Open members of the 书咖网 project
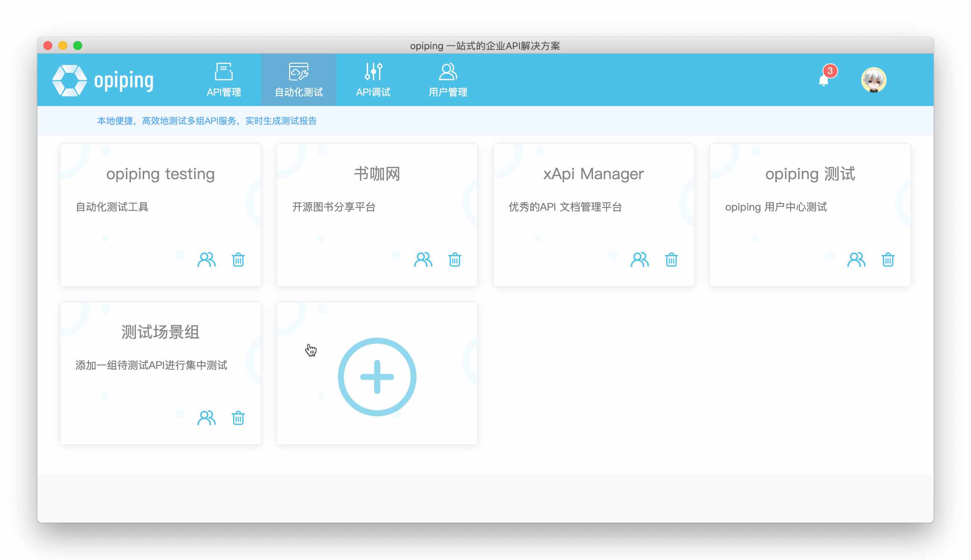 pyautogui.click(x=423, y=259)
